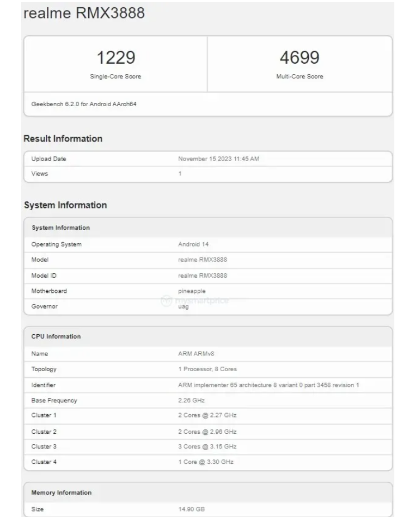The image size is (420, 517).
Task: Select the November 15 2023 11:45 AM value
Action: tap(219, 159)
